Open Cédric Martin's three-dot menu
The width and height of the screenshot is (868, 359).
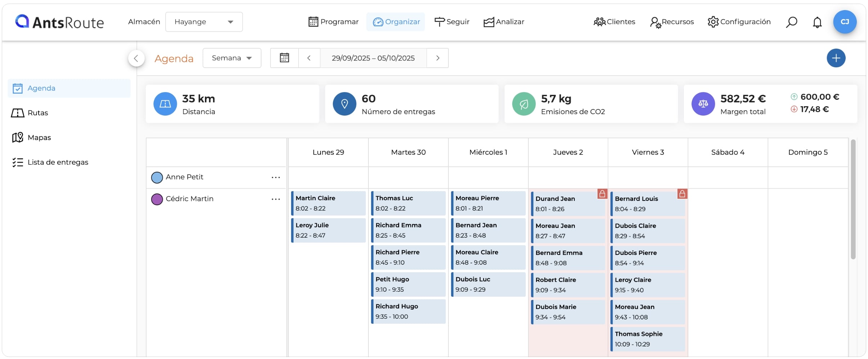(276, 199)
